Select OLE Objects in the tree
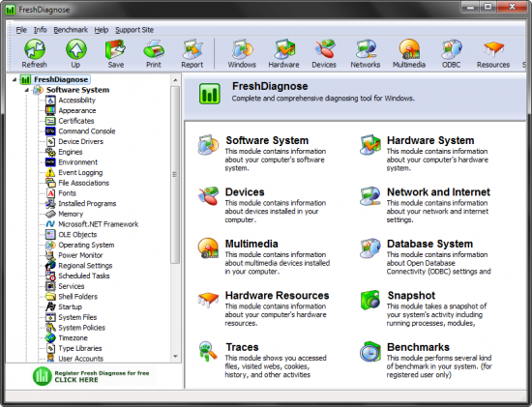 point(77,234)
